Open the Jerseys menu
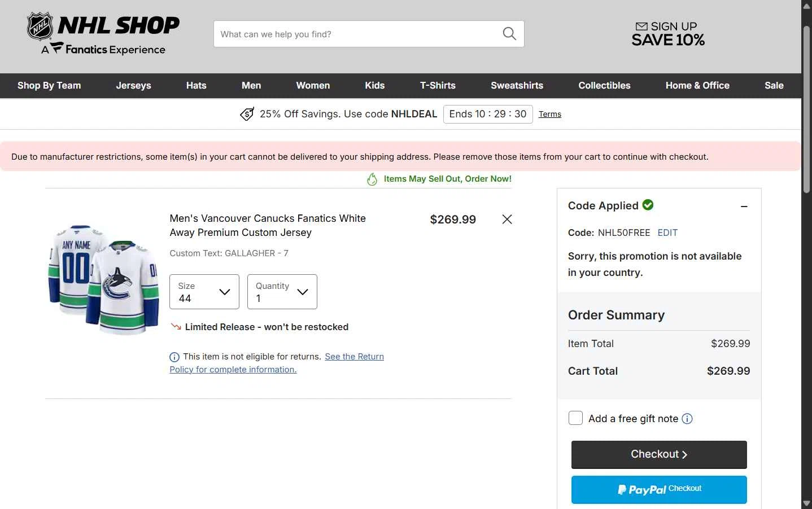The height and width of the screenshot is (509, 812). (134, 86)
